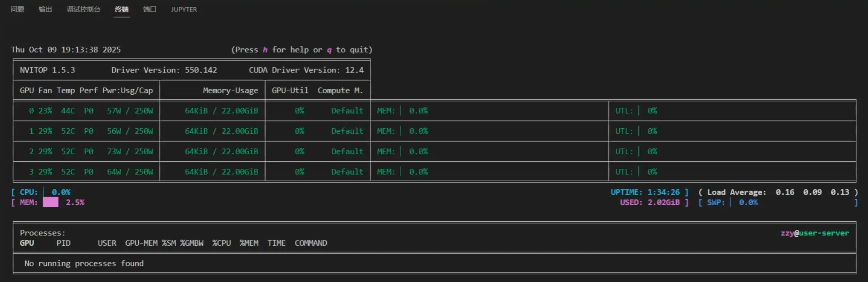Click the pink system MEM usage bar
The height and width of the screenshot is (282, 868).
pos(50,202)
